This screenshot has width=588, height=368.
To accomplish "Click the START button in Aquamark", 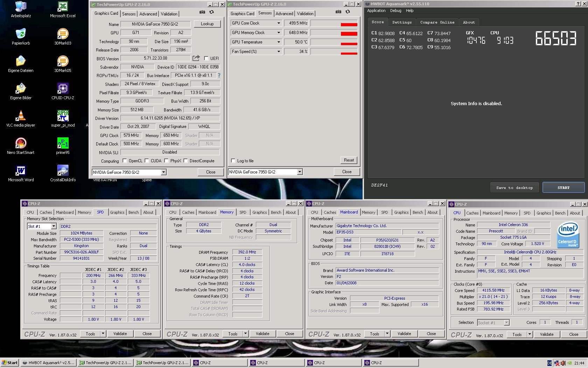I will (563, 188).
